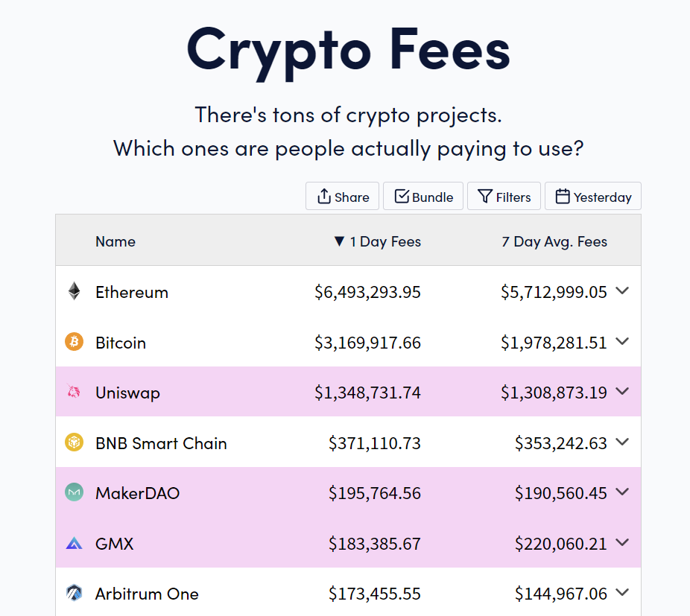
Task: Expand the Uniswap row chevron
Action: [x=622, y=391]
